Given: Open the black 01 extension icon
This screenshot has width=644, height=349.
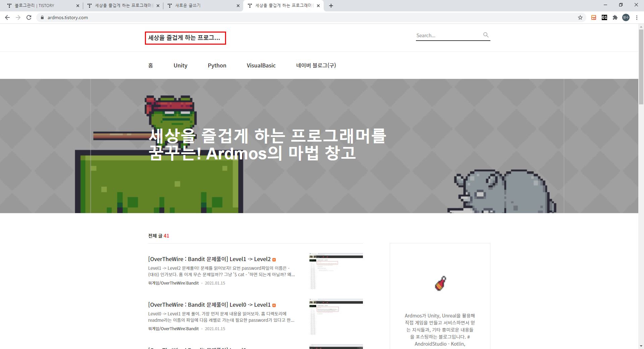Looking at the screenshot, I should pos(604,17).
